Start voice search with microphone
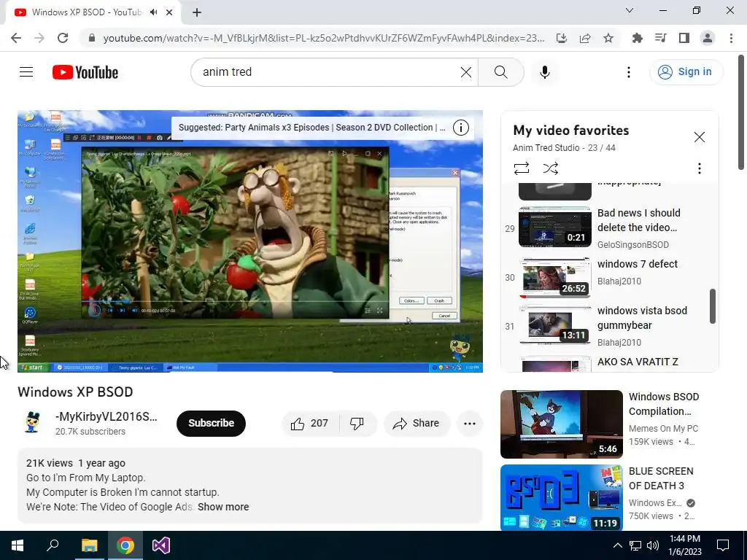This screenshot has height=560, width=747. tap(545, 72)
